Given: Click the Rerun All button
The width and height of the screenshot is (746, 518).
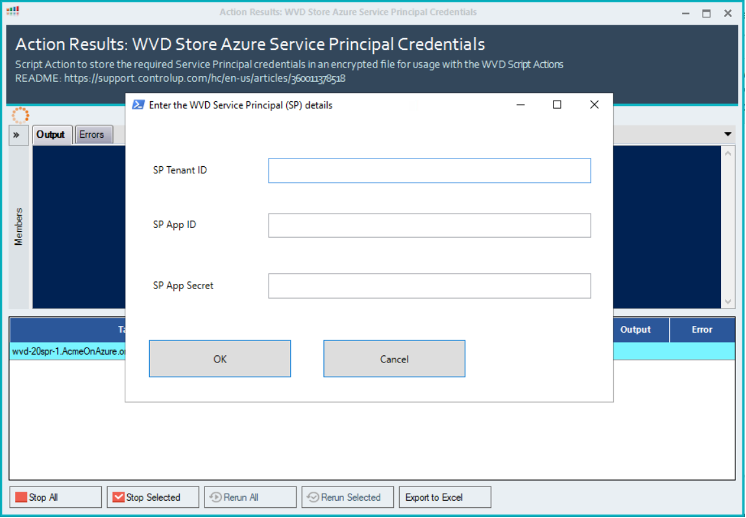Looking at the screenshot, I should click(250, 497).
